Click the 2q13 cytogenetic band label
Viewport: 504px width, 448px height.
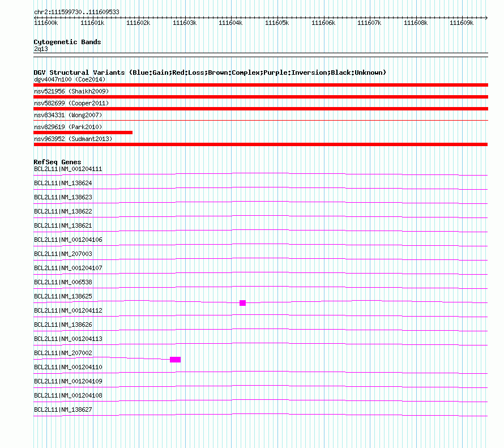(41, 49)
